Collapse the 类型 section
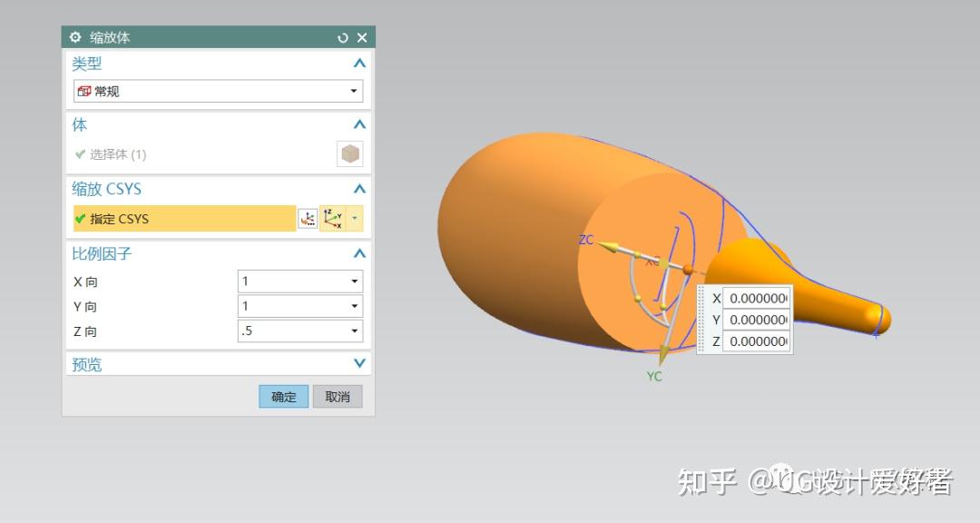 point(359,64)
